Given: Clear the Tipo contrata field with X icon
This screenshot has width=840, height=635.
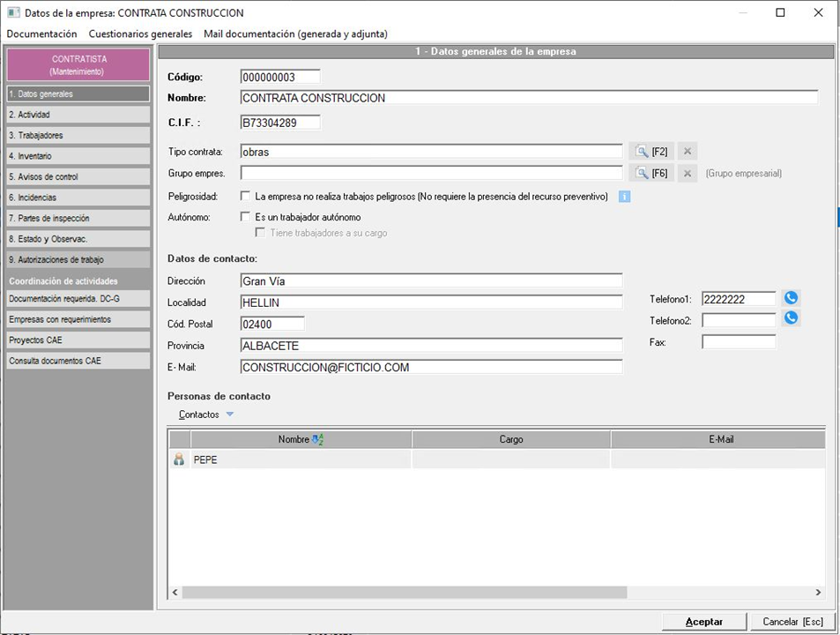Looking at the screenshot, I should (x=688, y=152).
